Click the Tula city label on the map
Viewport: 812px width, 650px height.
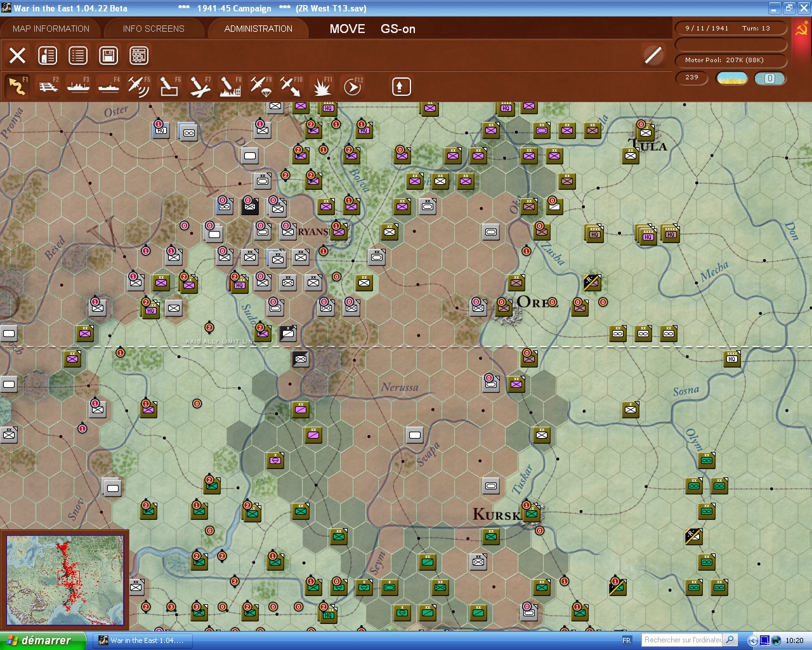[648, 145]
